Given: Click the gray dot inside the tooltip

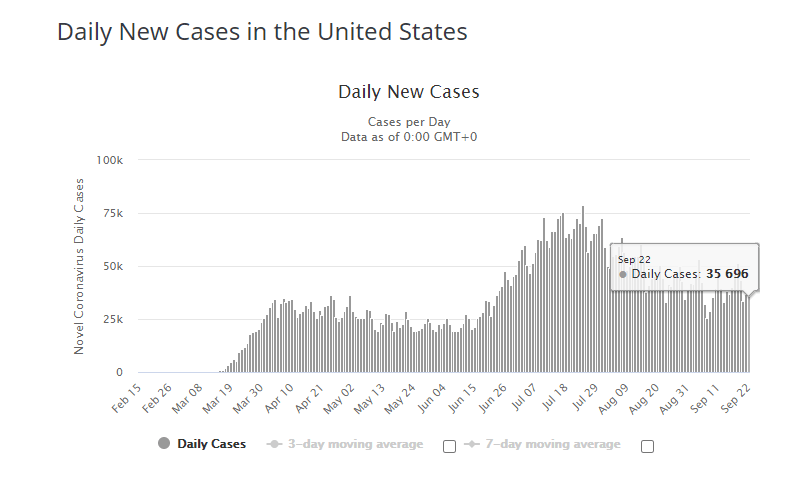Looking at the screenshot, I should pyautogui.click(x=623, y=274).
